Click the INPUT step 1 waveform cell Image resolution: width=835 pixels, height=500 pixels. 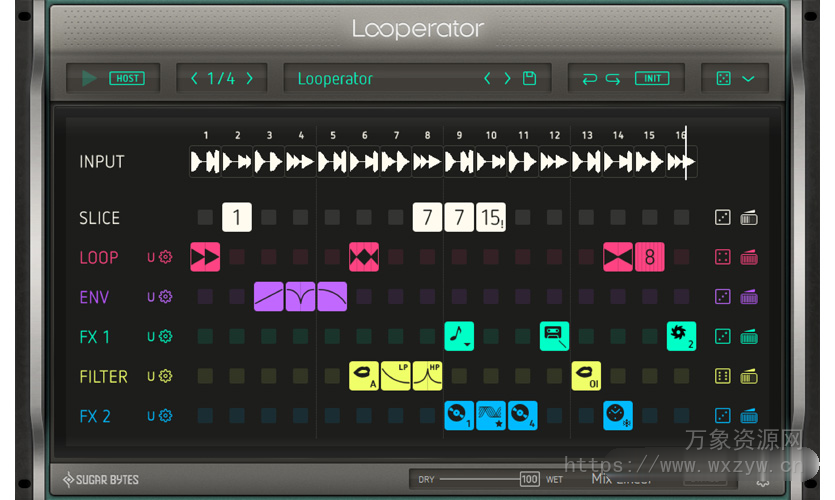pos(205,161)
